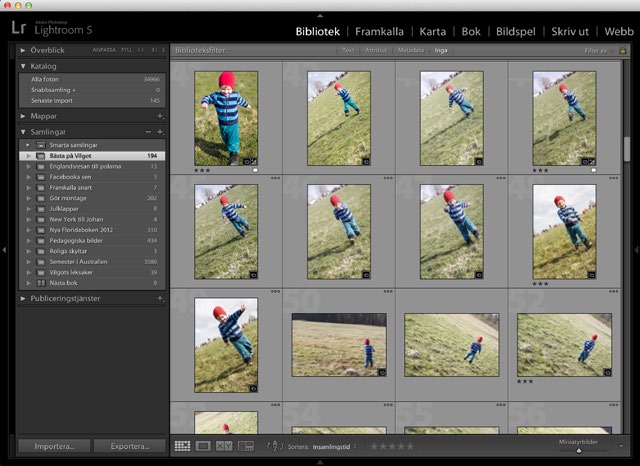Add a new collection with Samlingar plus icon
The image size is (640, 466).
pos(160,132)
